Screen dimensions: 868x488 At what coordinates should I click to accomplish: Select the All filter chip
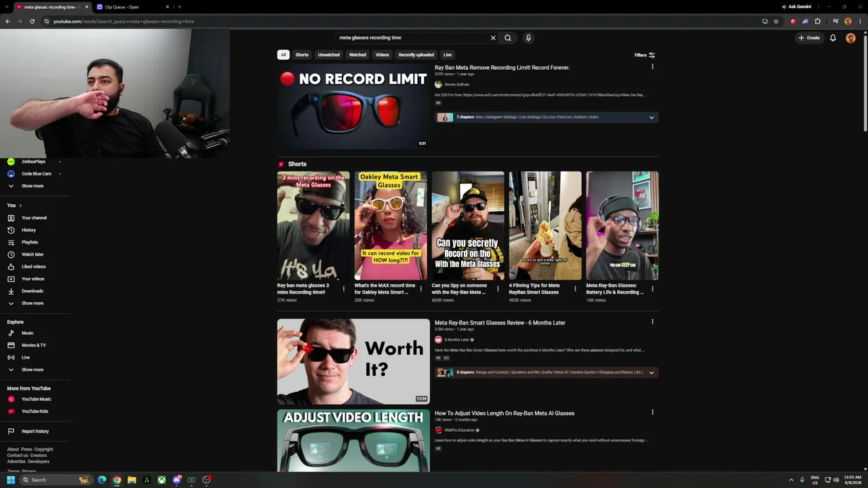(283, 55)
